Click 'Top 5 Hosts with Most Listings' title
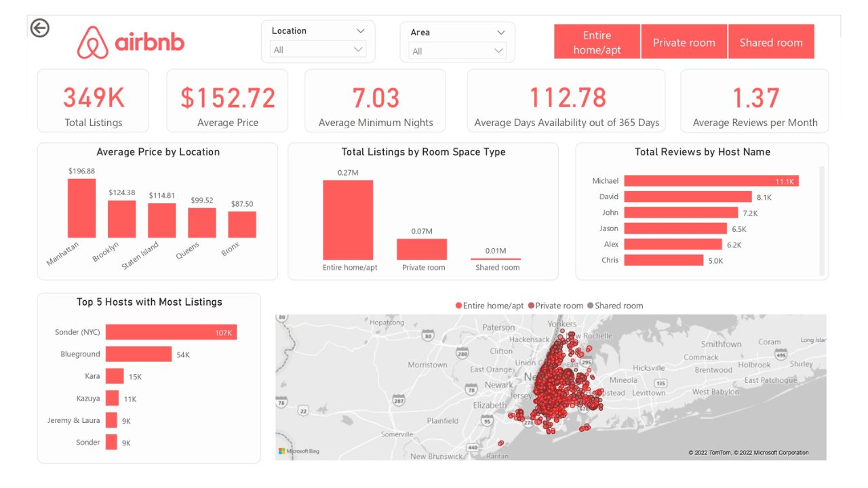868x488 pixels. 149,302
